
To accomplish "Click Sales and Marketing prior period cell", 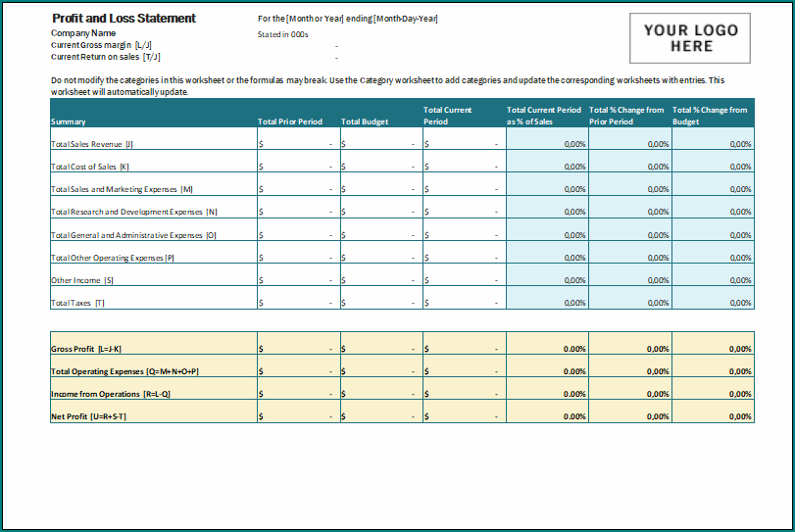I will pyautogui.click(x=299, y=184).
